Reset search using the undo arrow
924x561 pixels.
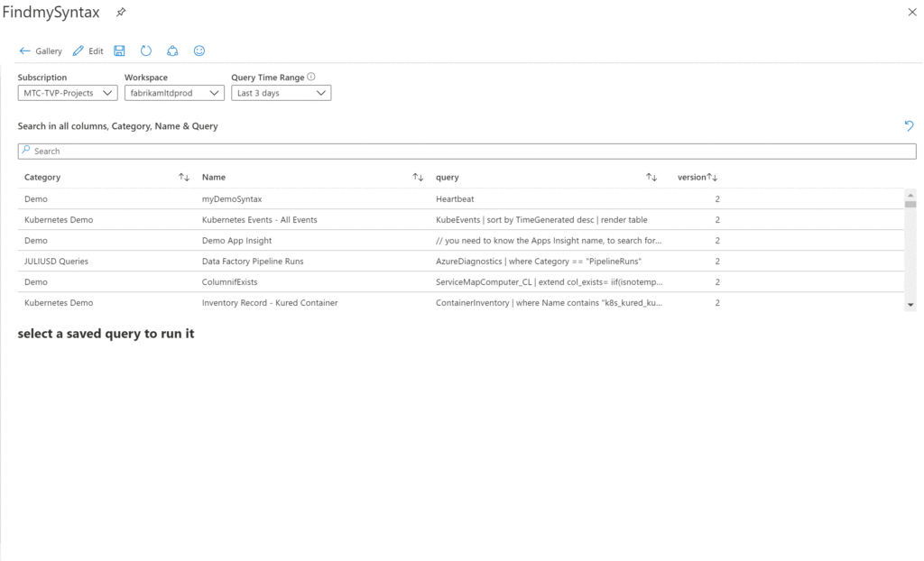(909, 125)
